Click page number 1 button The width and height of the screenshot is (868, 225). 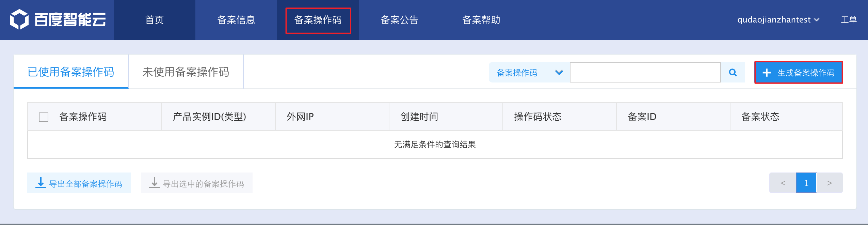[806, 183]
